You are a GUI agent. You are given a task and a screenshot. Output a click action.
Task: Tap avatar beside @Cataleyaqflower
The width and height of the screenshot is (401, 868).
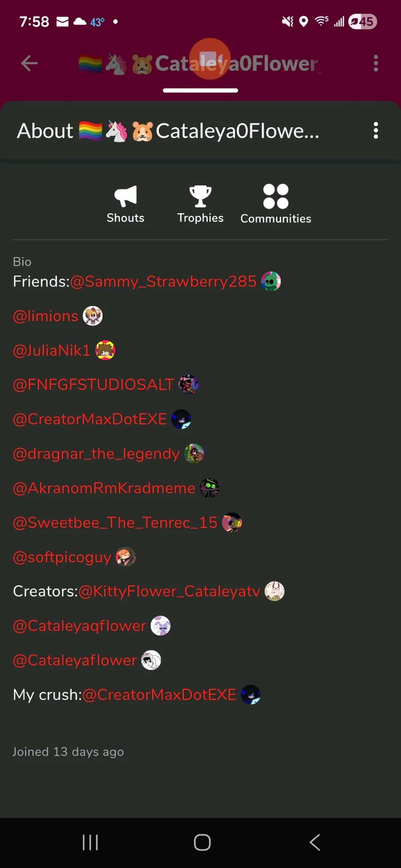tap(160, 626)
